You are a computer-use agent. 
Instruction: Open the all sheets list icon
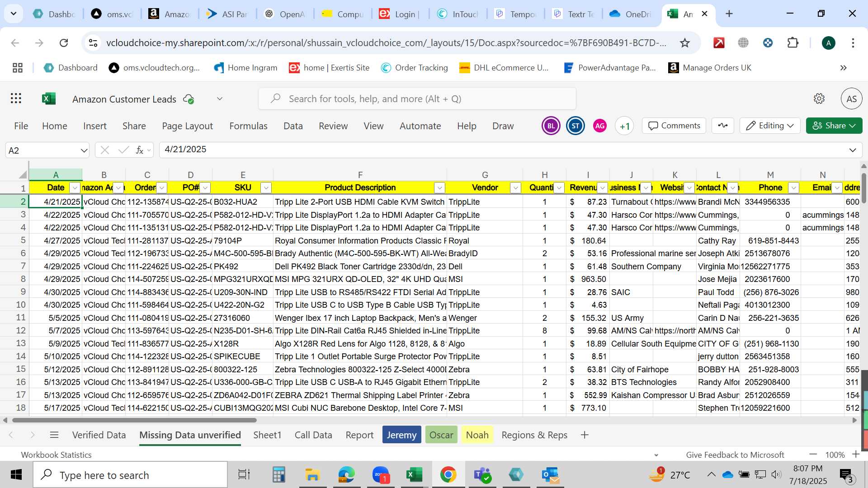pyautogui.click(x=54, y=435)
